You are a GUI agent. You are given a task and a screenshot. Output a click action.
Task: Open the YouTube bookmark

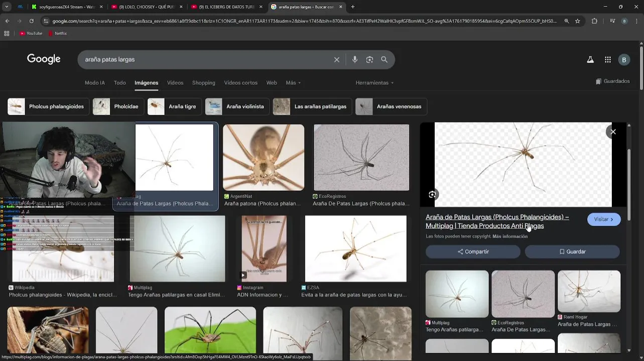click(31, 33)
